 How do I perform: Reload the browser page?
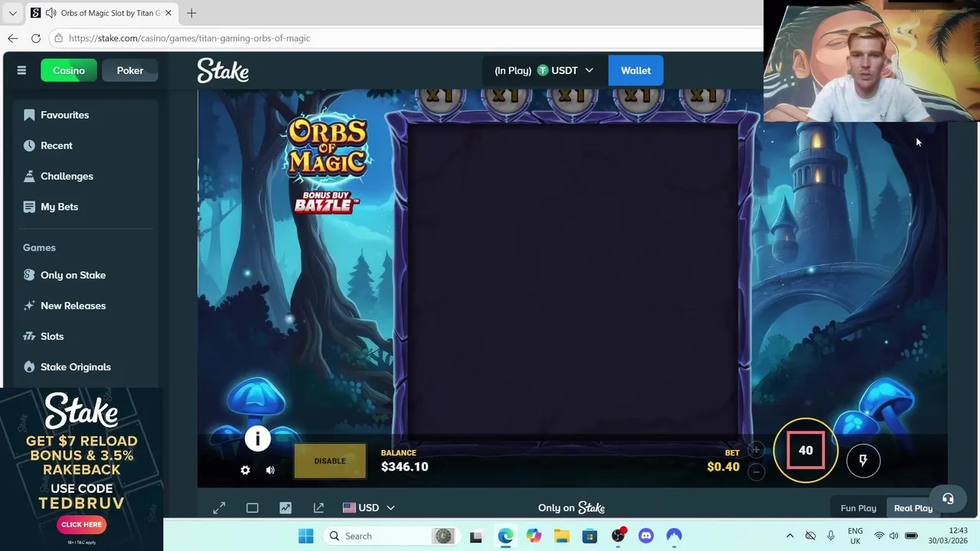35,37
